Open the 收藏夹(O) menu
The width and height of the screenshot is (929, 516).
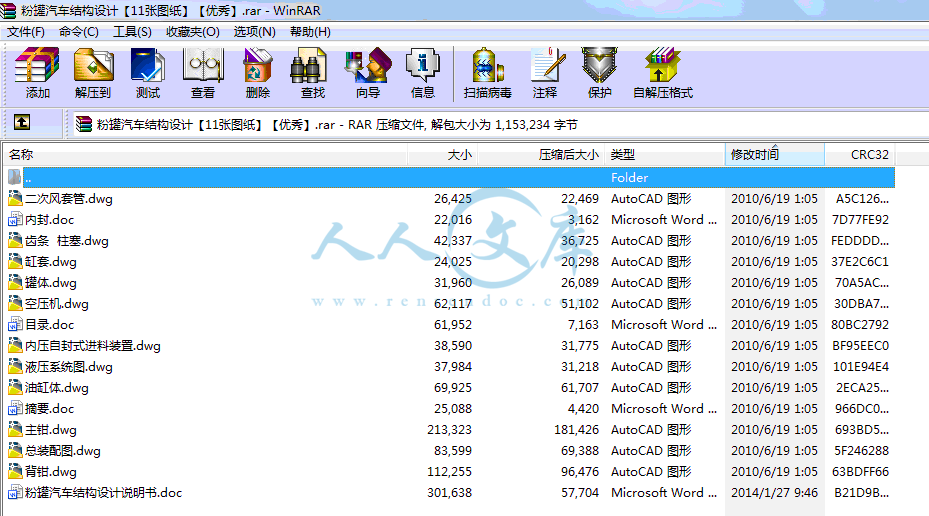coord(193,32)
